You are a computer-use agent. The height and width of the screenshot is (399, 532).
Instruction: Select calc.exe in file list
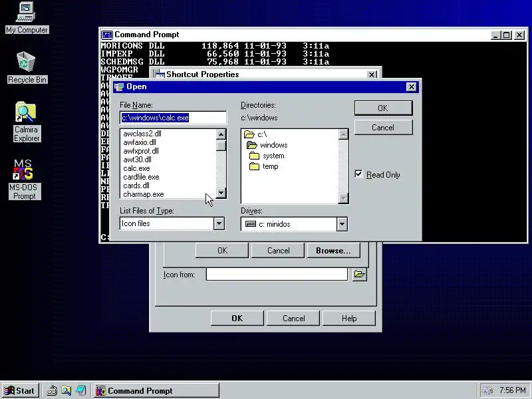(136, 168)
